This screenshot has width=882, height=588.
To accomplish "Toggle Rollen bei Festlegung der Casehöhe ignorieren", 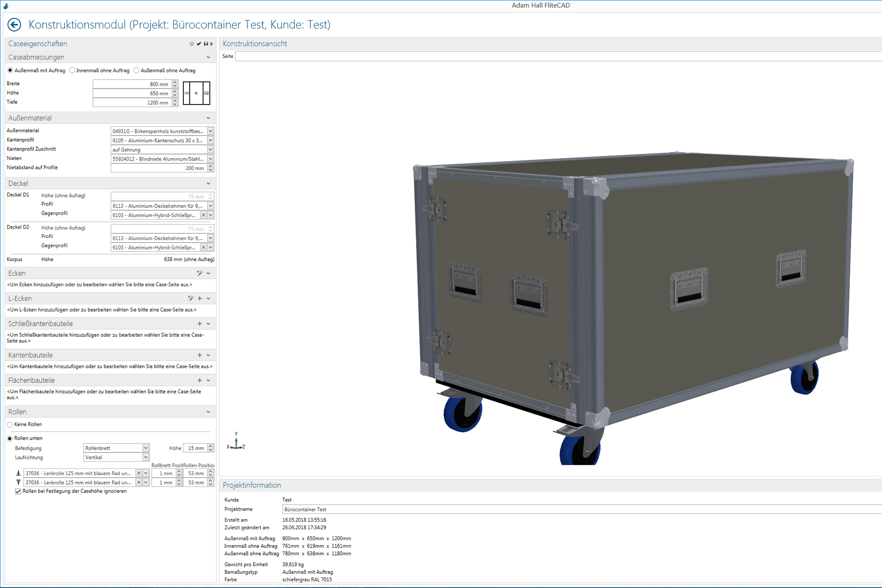I will tap(18, 491).
